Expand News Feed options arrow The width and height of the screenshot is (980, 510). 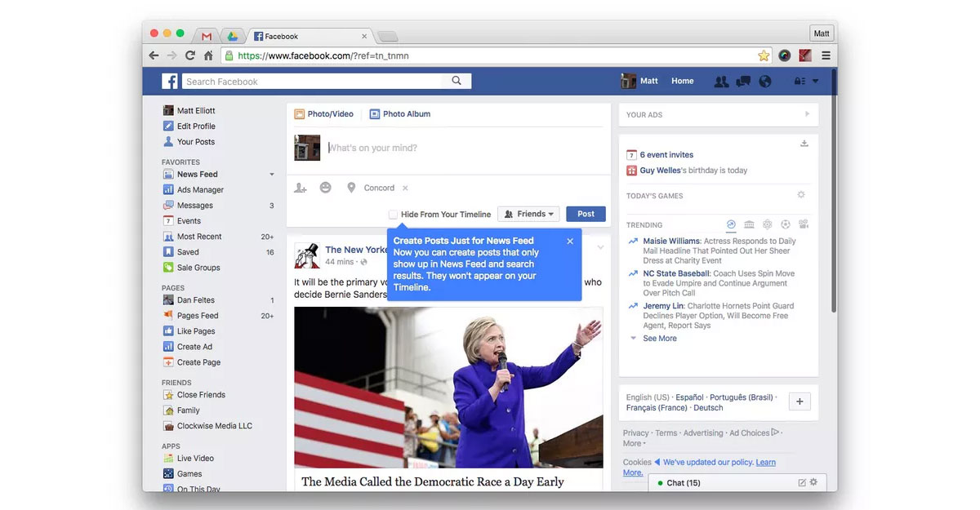tap(272, 174)
